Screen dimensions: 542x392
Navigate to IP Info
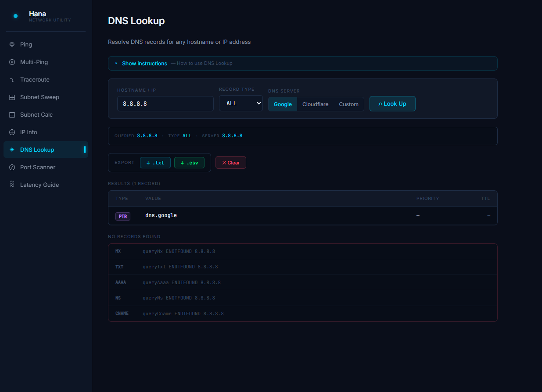46,132
